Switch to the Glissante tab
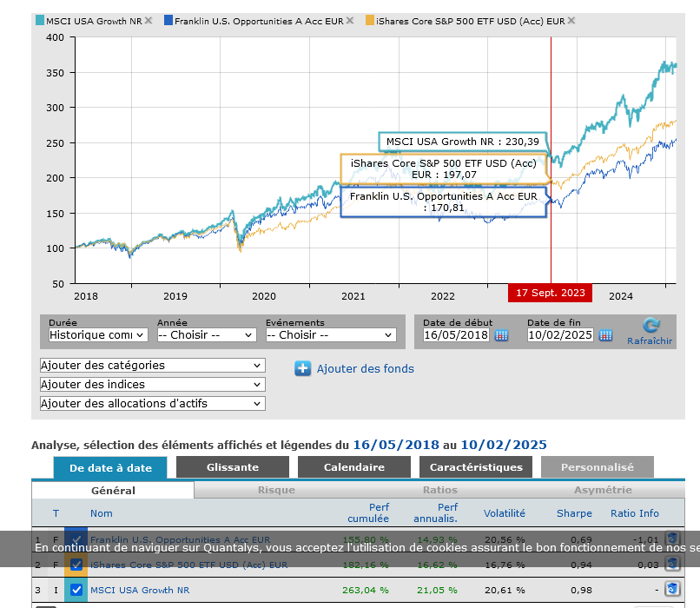This screenshot has width=700, height=608. 233,467
